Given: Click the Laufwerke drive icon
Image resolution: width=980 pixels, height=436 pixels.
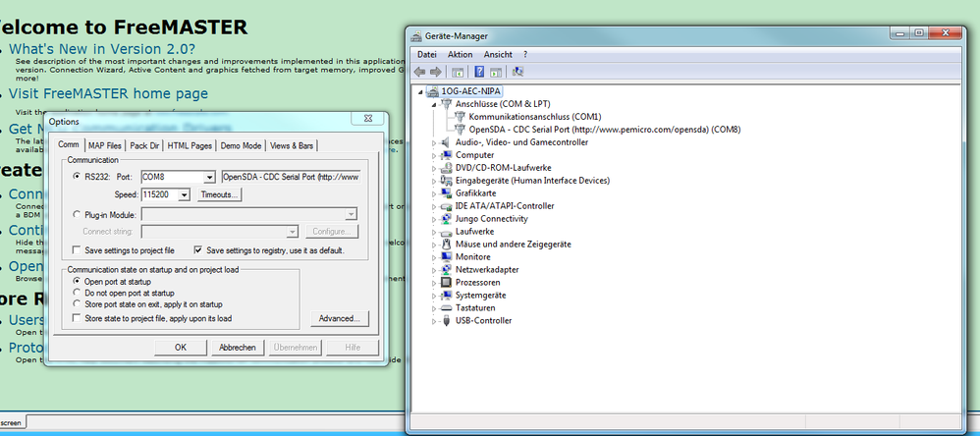Looking at the screenshot, I should pyautogui.click(x=446, y=232).
